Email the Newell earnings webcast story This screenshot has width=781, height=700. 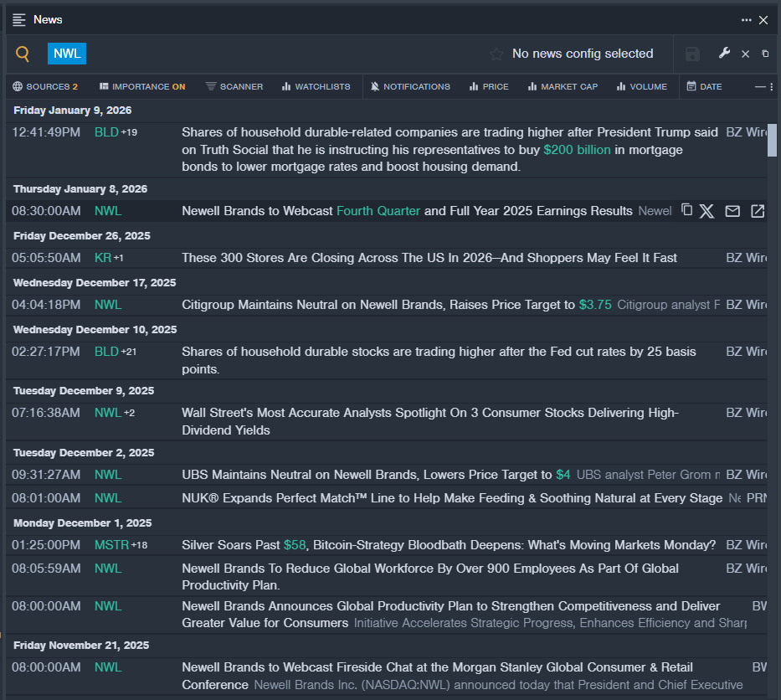732,211
